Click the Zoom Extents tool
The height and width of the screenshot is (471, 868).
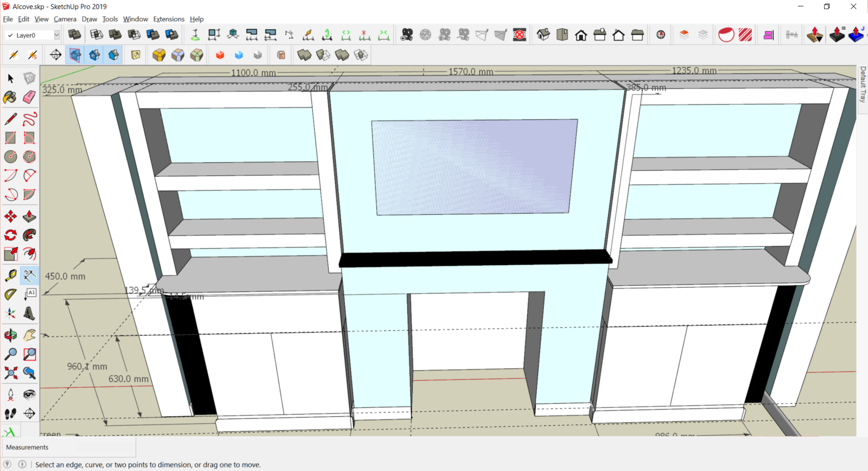tap(10, 373)
